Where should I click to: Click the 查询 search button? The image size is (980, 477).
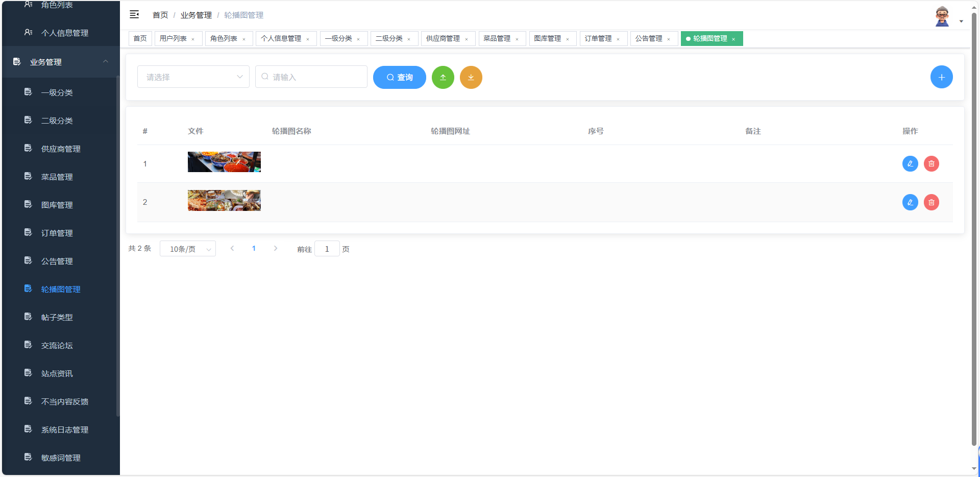(399, 77)
